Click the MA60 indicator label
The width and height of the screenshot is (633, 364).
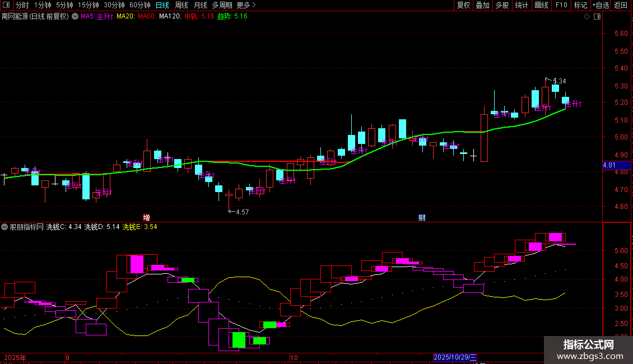tap(147, 16)
